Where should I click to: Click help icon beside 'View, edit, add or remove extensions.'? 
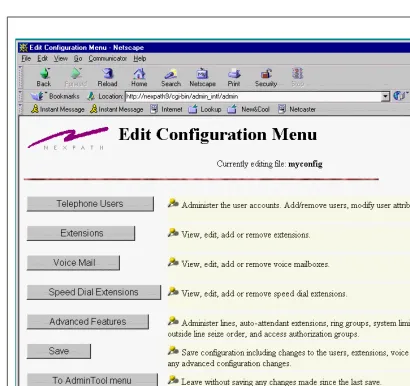point(173,232)
